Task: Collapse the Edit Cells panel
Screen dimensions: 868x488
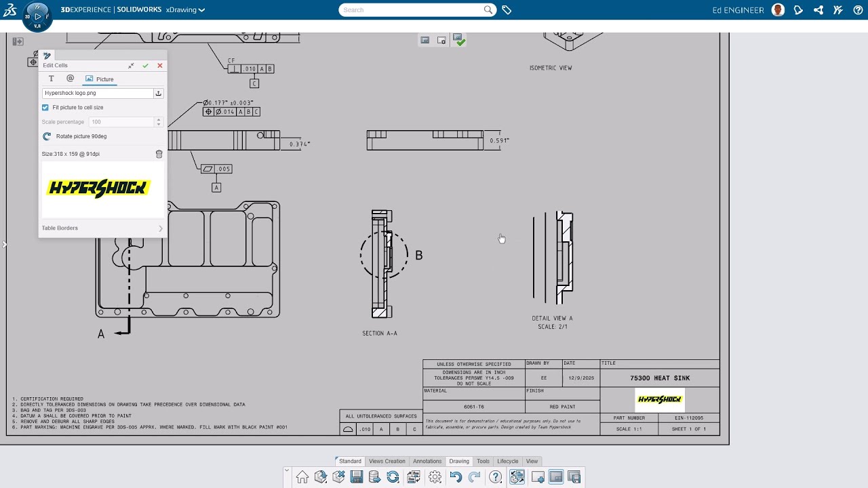Action: [131, 66]
